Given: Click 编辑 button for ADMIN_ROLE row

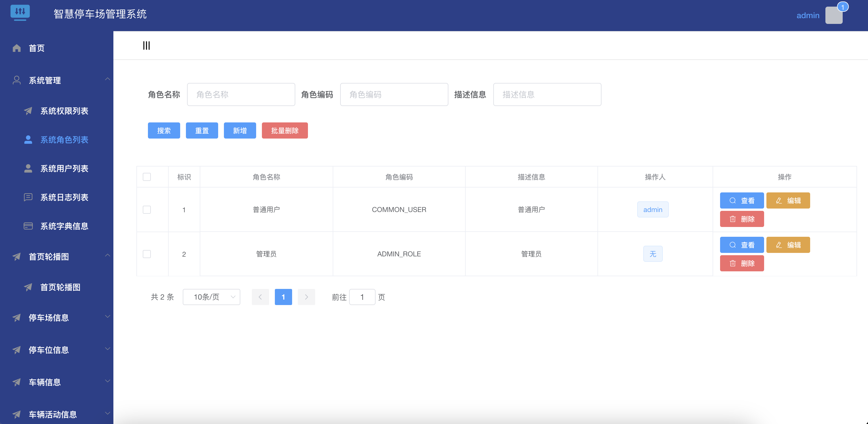Looking at the screenshot, I should [788, 245].
